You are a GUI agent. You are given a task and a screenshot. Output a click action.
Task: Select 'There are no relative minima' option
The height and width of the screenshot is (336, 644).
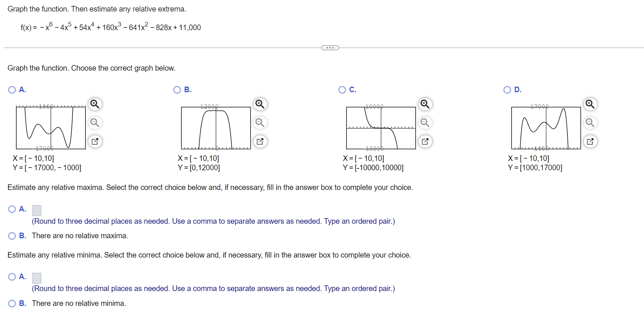point(12,303)
